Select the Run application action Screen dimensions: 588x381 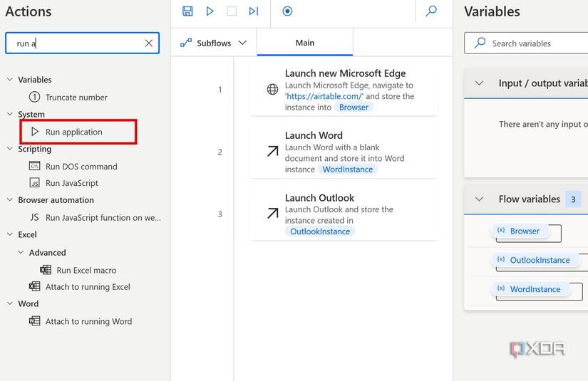click(74, 132)
